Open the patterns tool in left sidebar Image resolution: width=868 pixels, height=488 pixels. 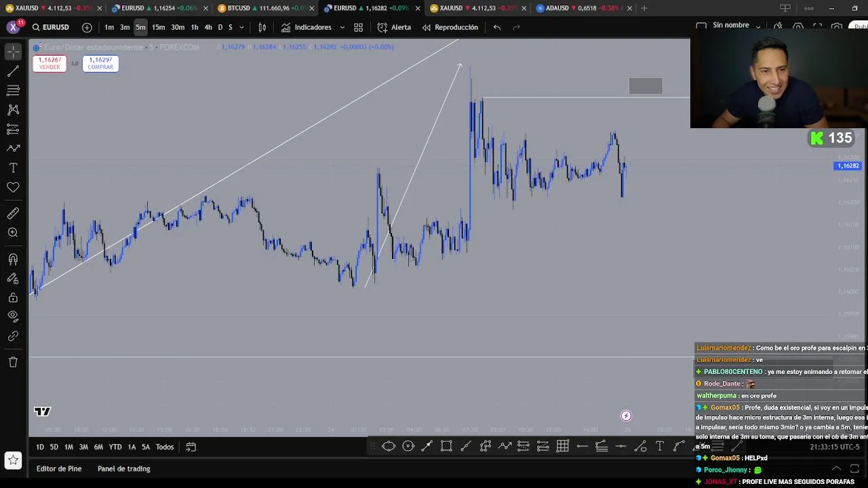point(13,109)
